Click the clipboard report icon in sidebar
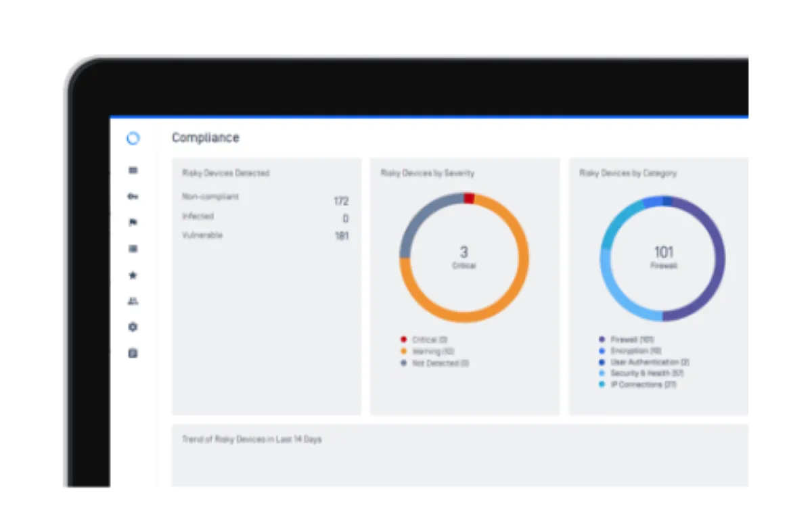 pyautogui.click(x=133, y=353)
